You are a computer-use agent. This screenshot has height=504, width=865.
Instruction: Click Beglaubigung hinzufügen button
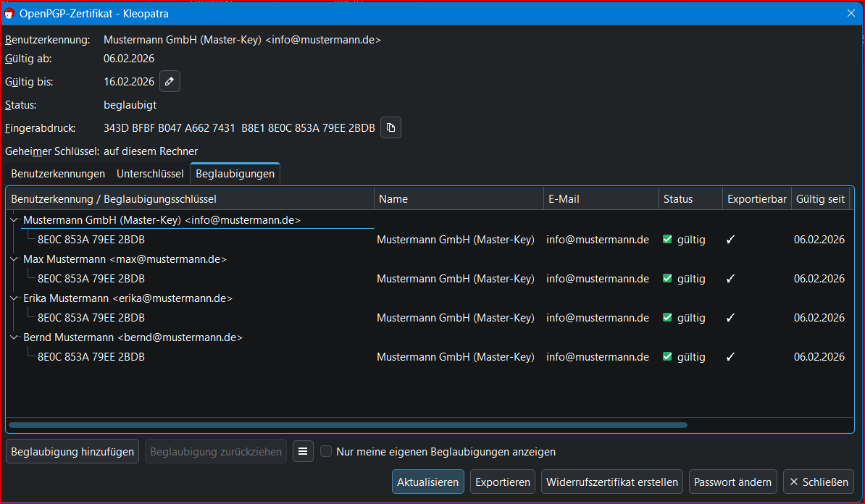[x=72, y=452]
